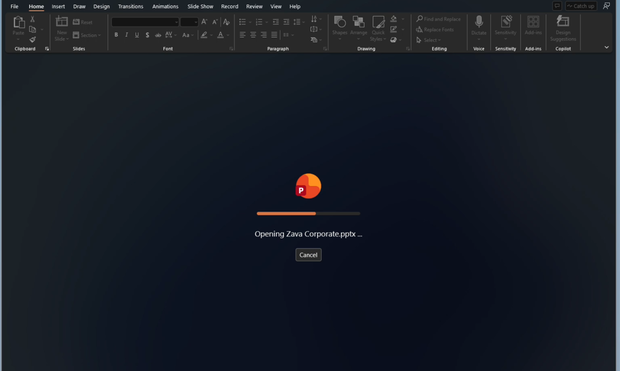
Task: Open the Slide Show tab
Action: pos(200,6)
